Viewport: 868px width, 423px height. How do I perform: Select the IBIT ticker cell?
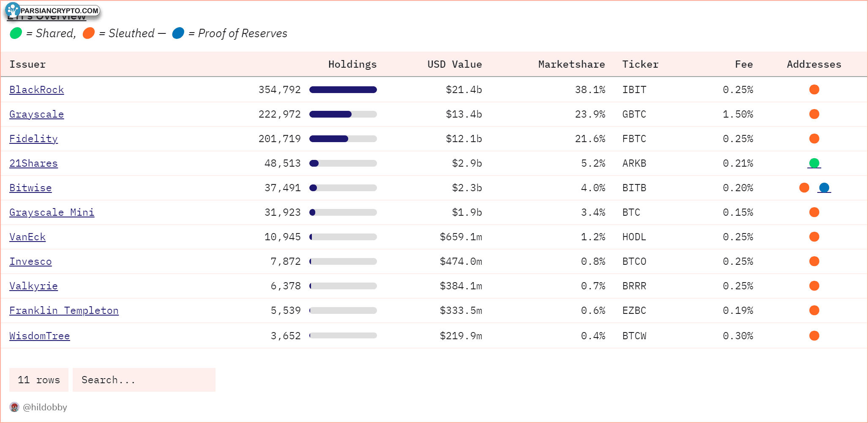click(634, 90)
